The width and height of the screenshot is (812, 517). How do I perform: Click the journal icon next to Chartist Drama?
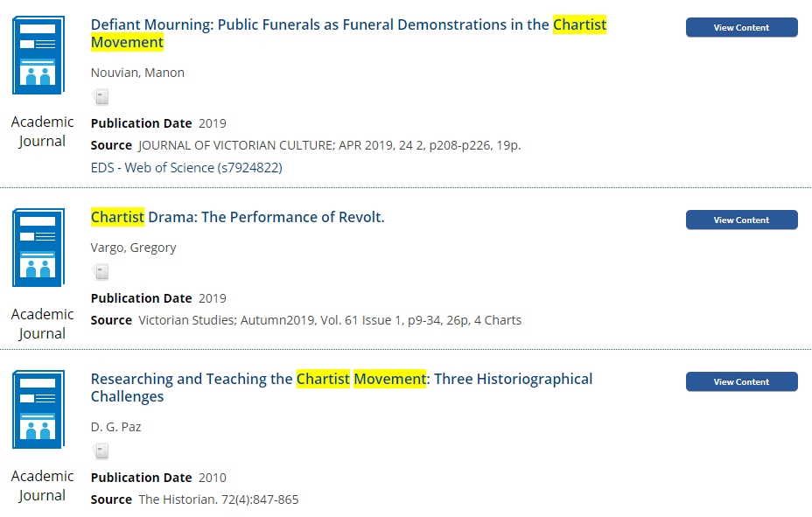(x=38, y=248)
